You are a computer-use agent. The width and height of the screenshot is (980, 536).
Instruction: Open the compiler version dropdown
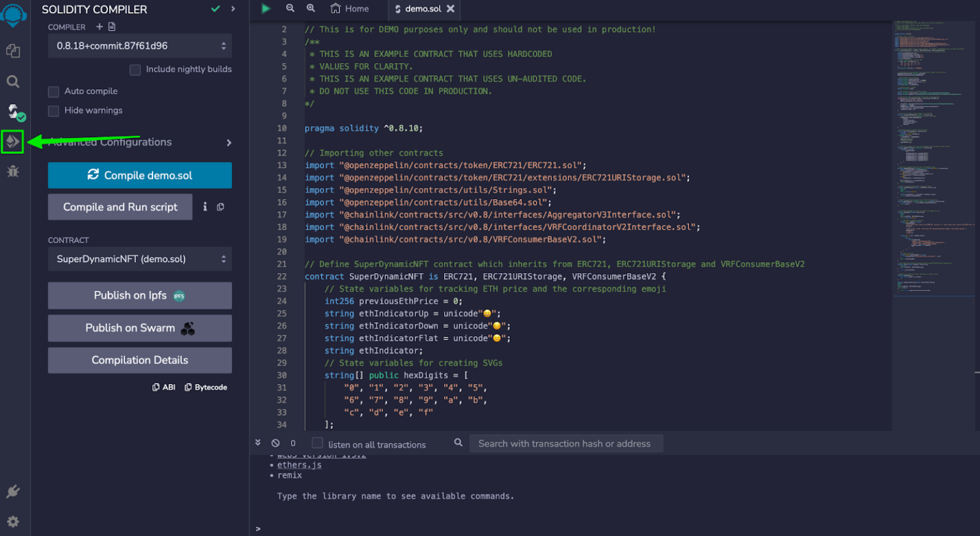click(140, 45)
